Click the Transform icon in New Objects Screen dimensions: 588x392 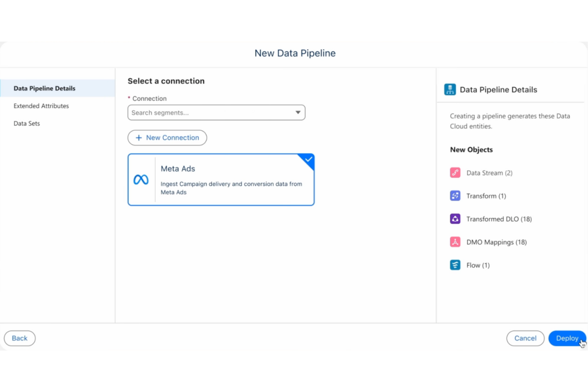point(455,195)
